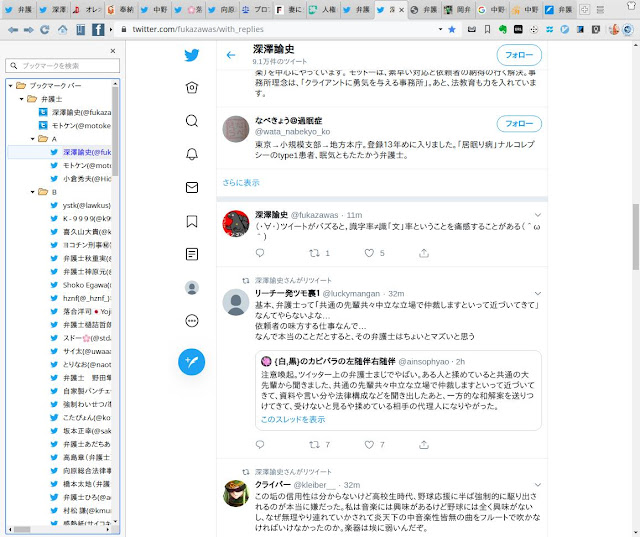Click the page vertical scrollbar thumb
Image resolution: width=640 pixels, height=537 pixels.
(x=636, y=237)
